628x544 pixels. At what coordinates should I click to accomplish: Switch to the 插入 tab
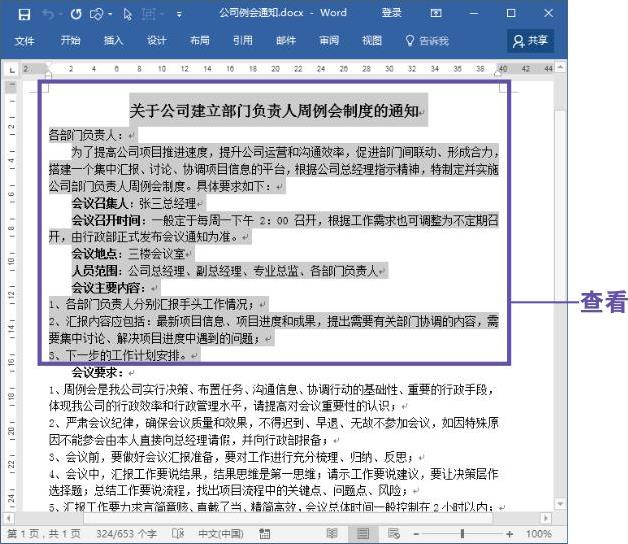pos(113,40)
